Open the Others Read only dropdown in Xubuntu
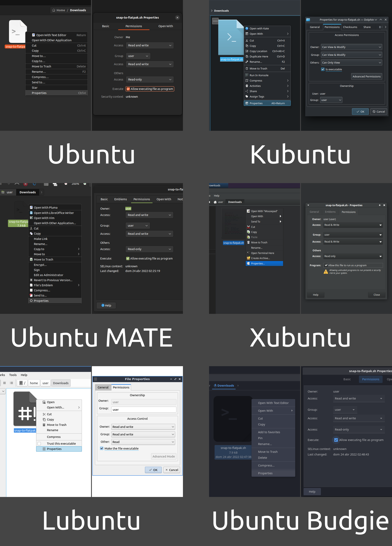392x546 pixels. tap(353, 256)
